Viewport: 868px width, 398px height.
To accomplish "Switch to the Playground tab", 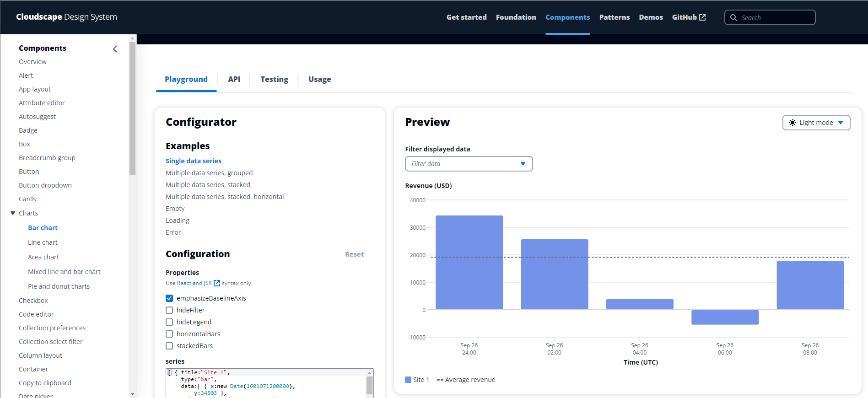I will coord(186,79).
